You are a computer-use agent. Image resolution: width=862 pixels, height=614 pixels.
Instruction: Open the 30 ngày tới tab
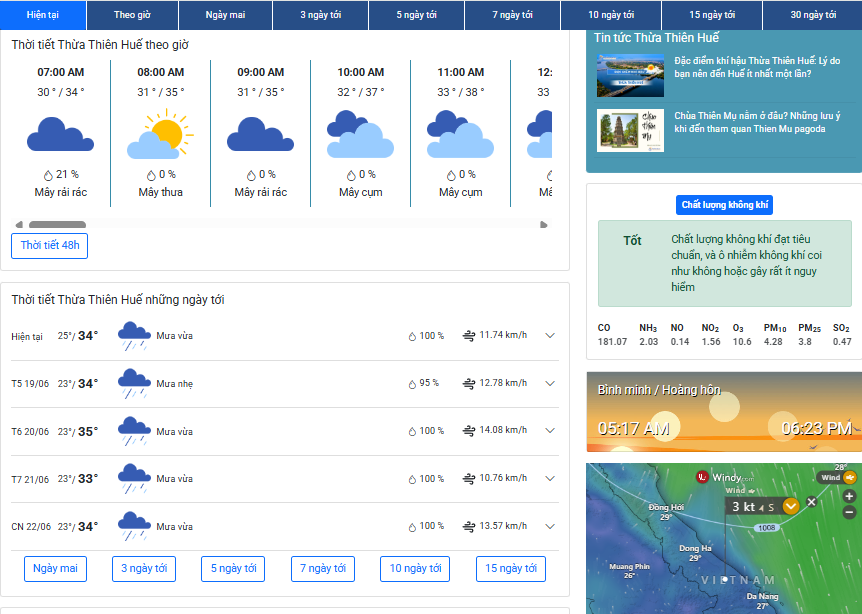[813, 15]
